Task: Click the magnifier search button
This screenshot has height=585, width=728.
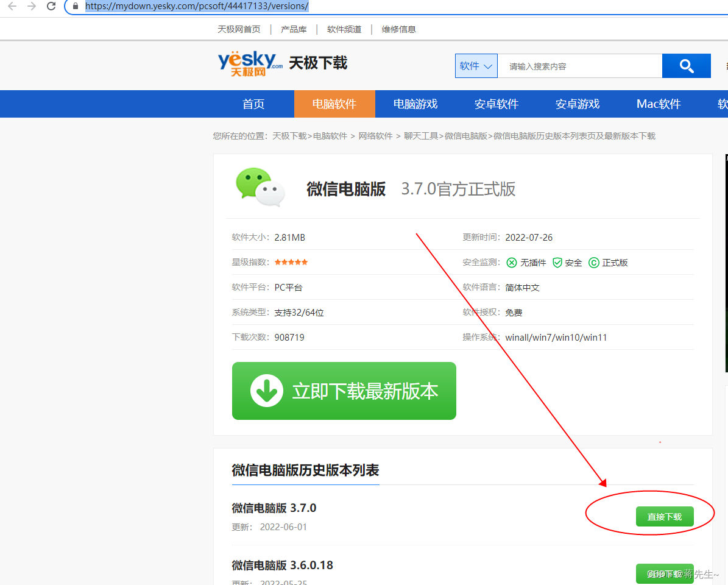Action: [x=686, y=66]
